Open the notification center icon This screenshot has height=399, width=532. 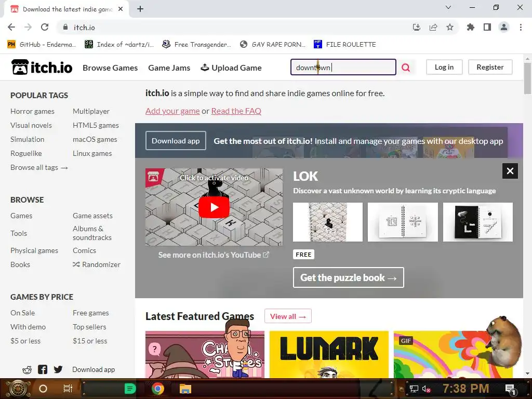[510, 389]
